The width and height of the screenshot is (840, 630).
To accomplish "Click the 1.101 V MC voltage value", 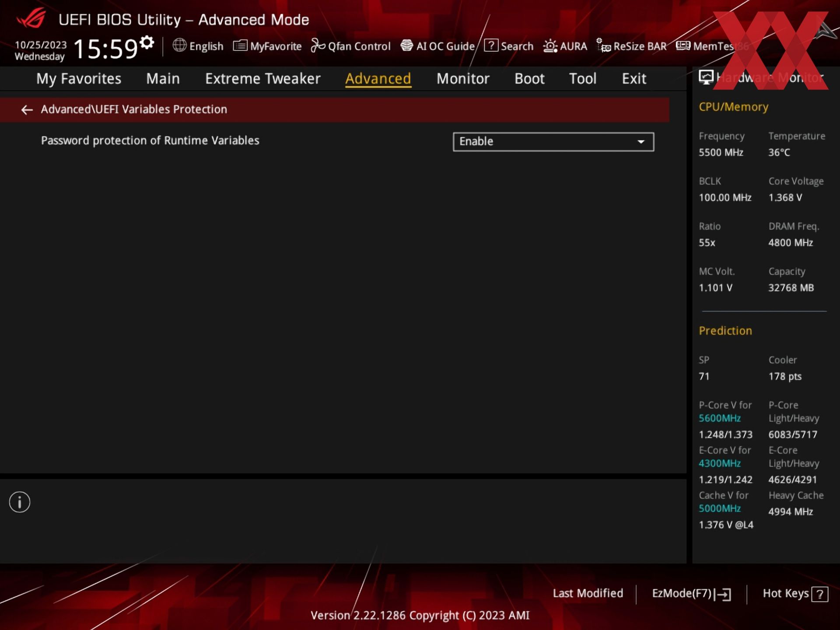I will coord(715,287).
